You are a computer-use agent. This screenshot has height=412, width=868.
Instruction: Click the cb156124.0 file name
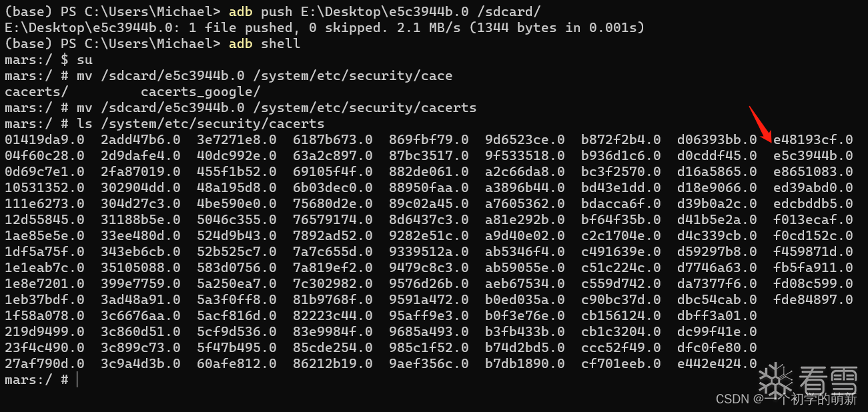click(620, 316)
